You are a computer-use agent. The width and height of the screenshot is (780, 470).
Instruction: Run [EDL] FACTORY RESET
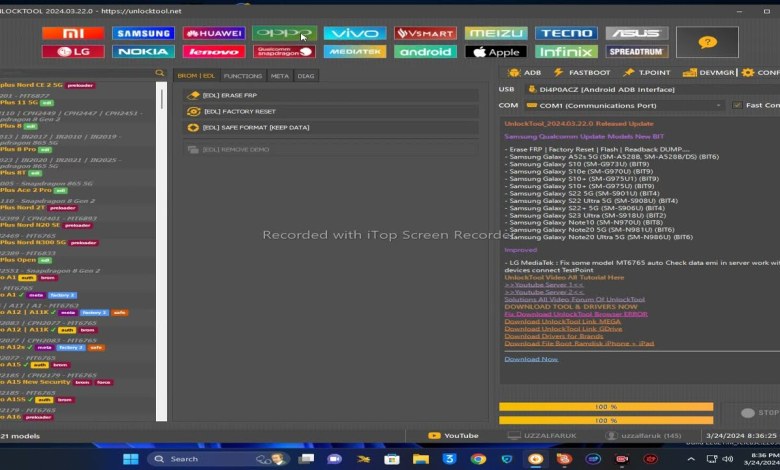click(x=331, y=111)
